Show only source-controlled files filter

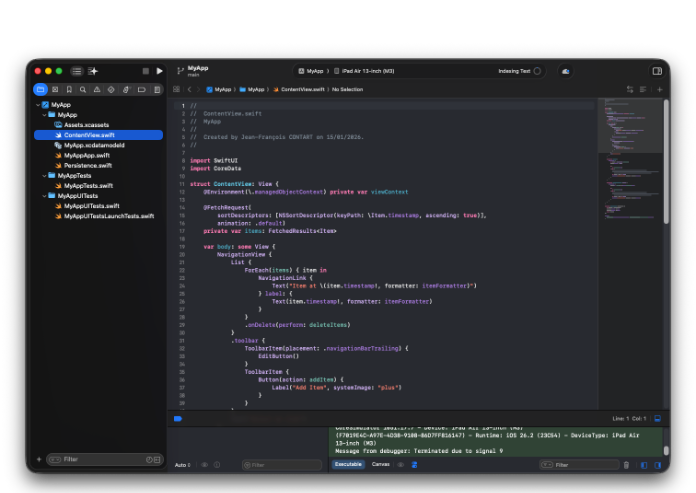(157, 460)
